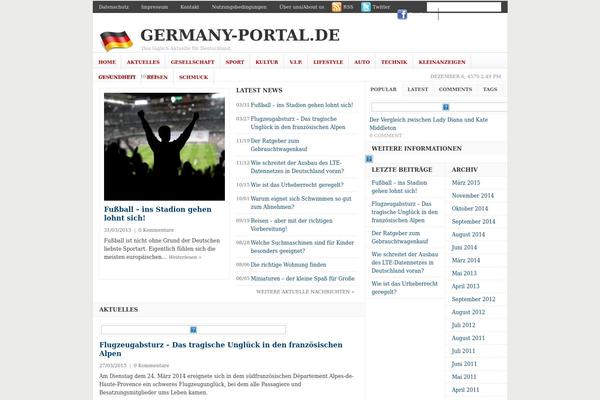The width and height of the screenshot is (600, 400).
Task: Open the KLEINANZEIGEN menu item
Action: 442,62
